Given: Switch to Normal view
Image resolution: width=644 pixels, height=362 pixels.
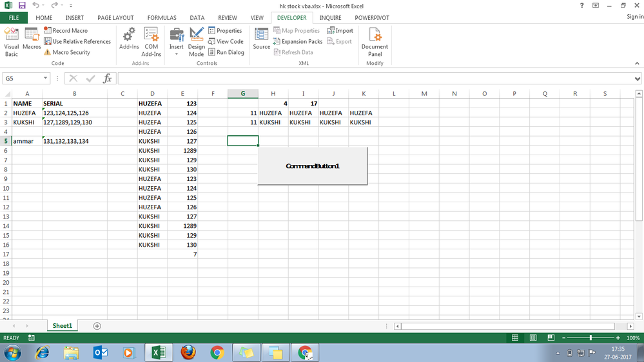Looking at the screenshot, I should tap(515, 338).
